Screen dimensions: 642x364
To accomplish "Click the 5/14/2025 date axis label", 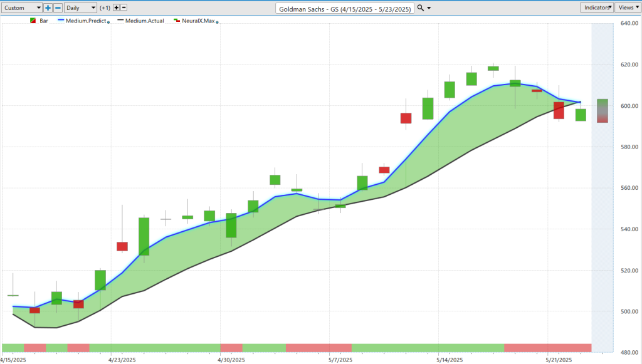I will (x=450, y=360).
